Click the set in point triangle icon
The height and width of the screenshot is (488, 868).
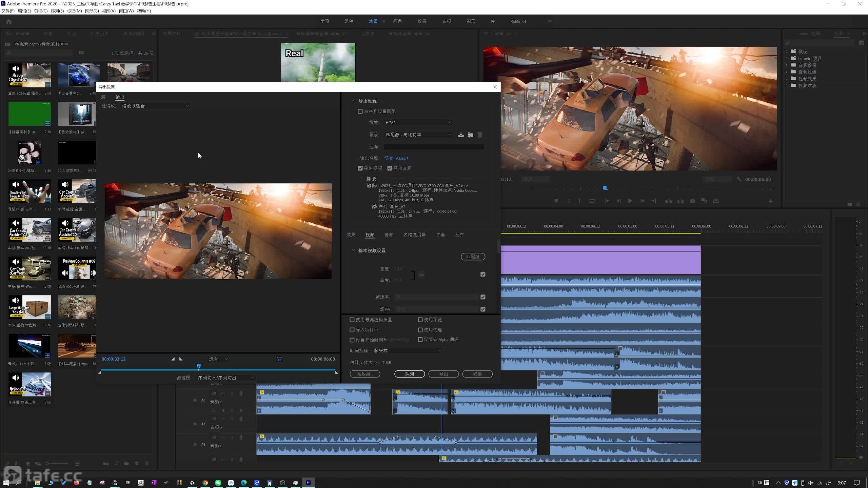coord(173,359)
